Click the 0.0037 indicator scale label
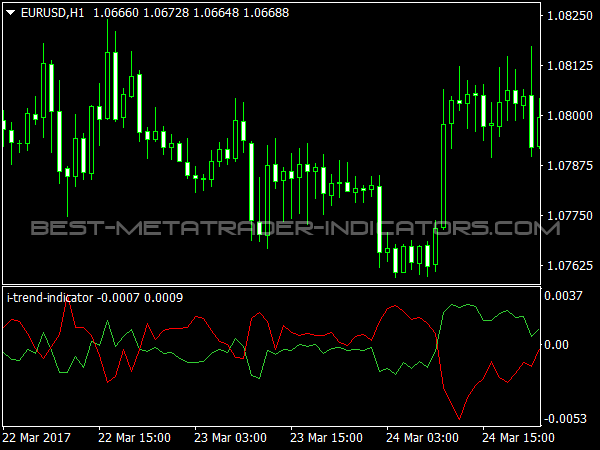 563,296
